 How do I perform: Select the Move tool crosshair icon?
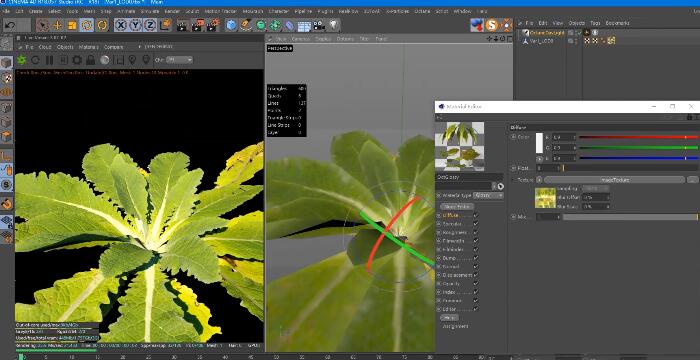tap(57, 25)
